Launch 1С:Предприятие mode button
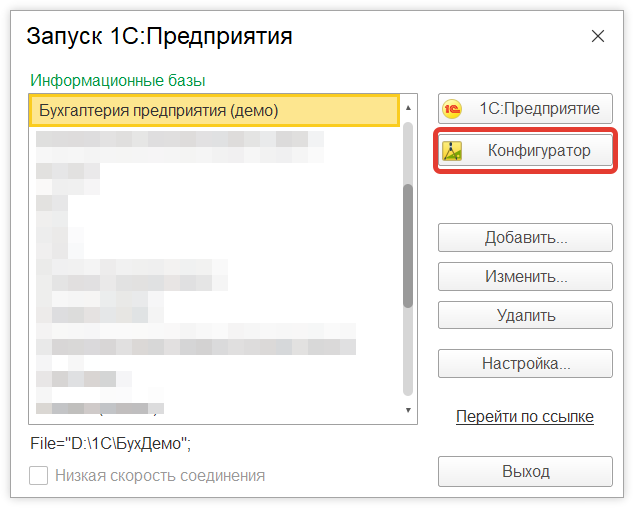The image size is (633, 508). coord(538,109)
